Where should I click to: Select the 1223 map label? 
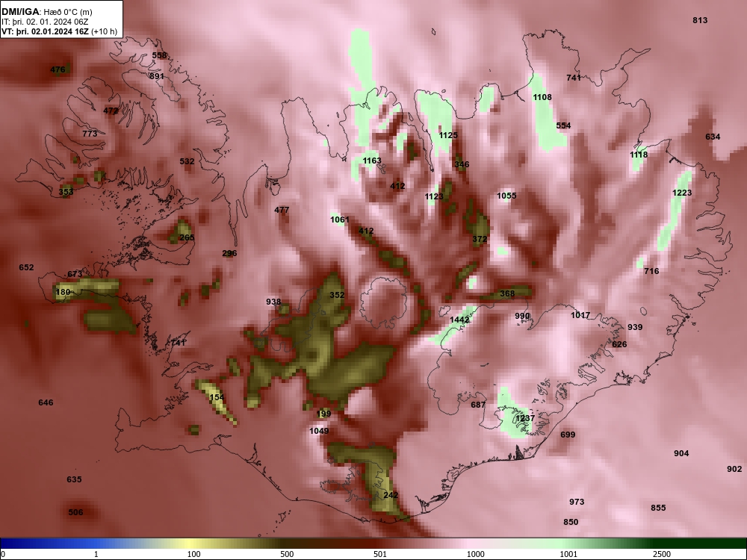(682, 193)
